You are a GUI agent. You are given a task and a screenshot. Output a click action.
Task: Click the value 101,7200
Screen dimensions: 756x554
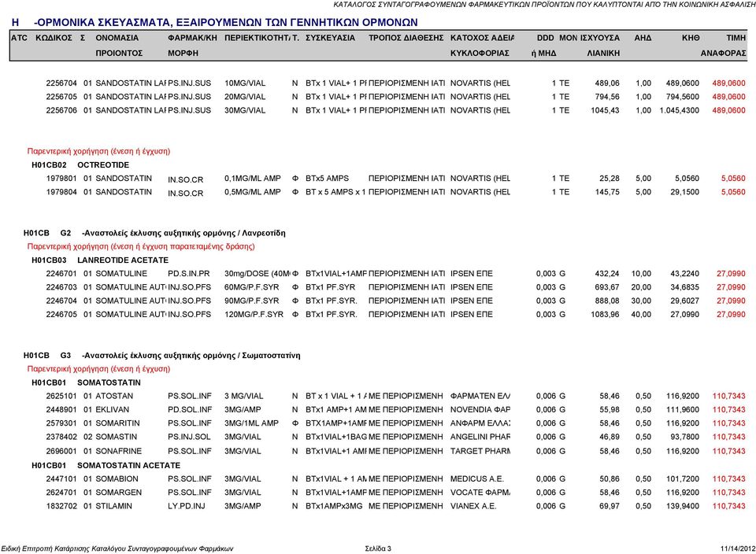[683, 479]
